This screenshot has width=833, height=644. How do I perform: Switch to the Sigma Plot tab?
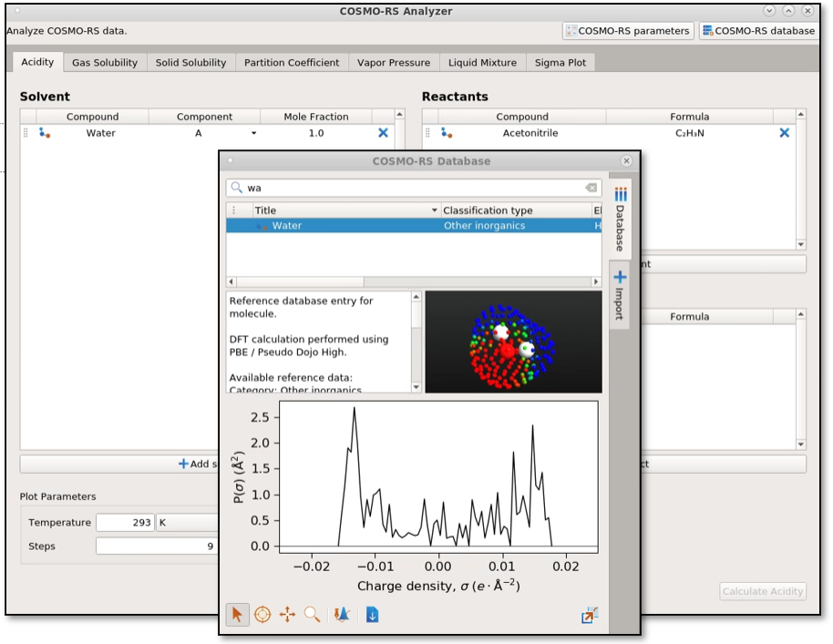click(560, 63)
